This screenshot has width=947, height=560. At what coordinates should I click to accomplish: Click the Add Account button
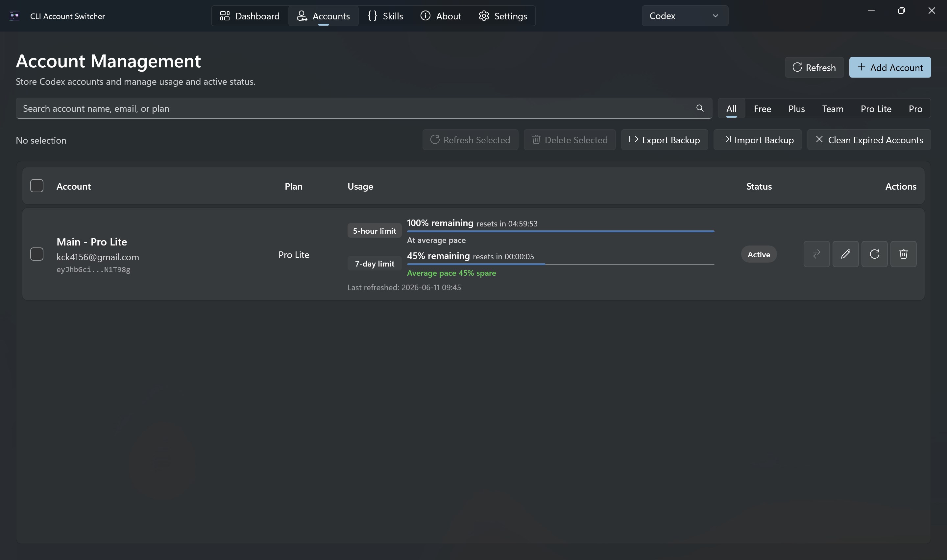[890, 68]
